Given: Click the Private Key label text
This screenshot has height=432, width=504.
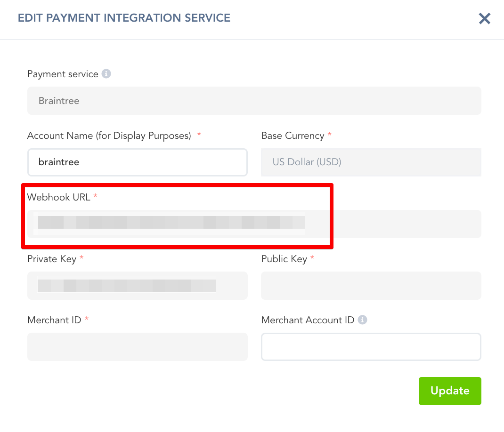Looking at the screenshot, I should (x=51, y=259).
